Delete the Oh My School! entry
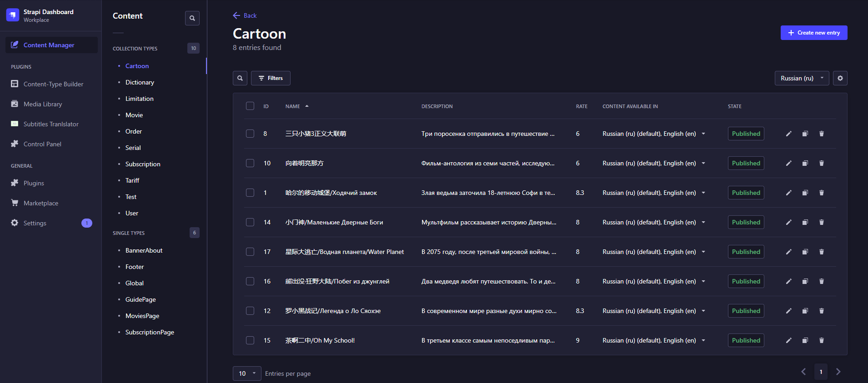 [822, 340]
